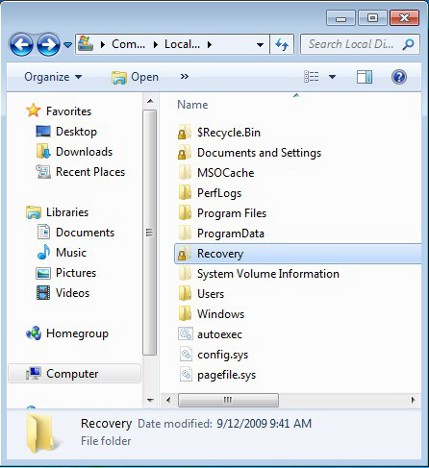Open the recent pages dropdown arrow
Image resolution: width=429 pixels, height=468 pixels.
[x=68, y=44]
